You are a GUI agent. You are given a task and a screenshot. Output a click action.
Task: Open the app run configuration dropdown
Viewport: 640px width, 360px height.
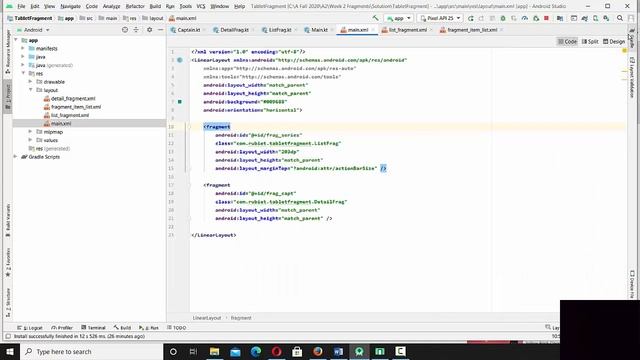pos(398,18)
